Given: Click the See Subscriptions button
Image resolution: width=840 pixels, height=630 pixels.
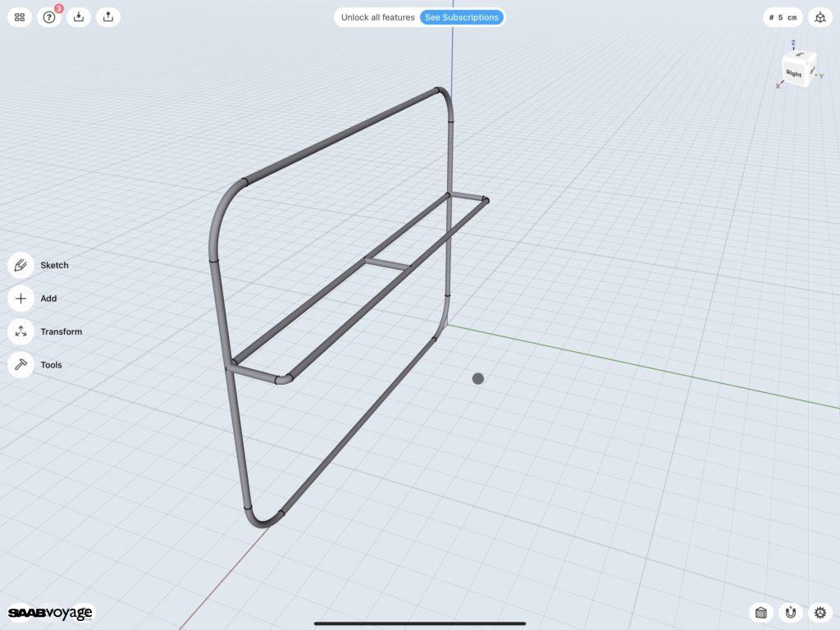Looking at the screenshot, I should [461, 17].
